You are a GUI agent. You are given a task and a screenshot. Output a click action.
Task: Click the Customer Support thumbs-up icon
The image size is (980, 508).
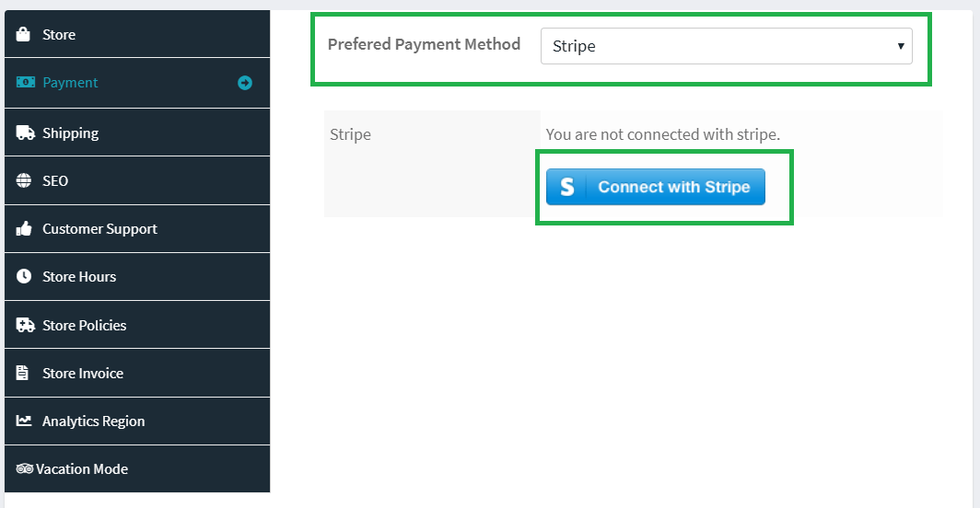click(x=25, y=229)
